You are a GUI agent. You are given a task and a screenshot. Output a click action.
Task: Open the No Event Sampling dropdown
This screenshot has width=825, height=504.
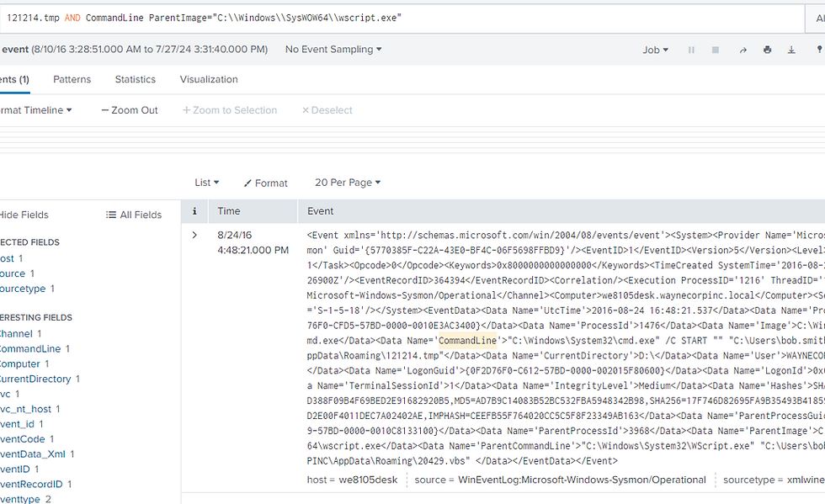pyautogui.click(x=333, y=50)
